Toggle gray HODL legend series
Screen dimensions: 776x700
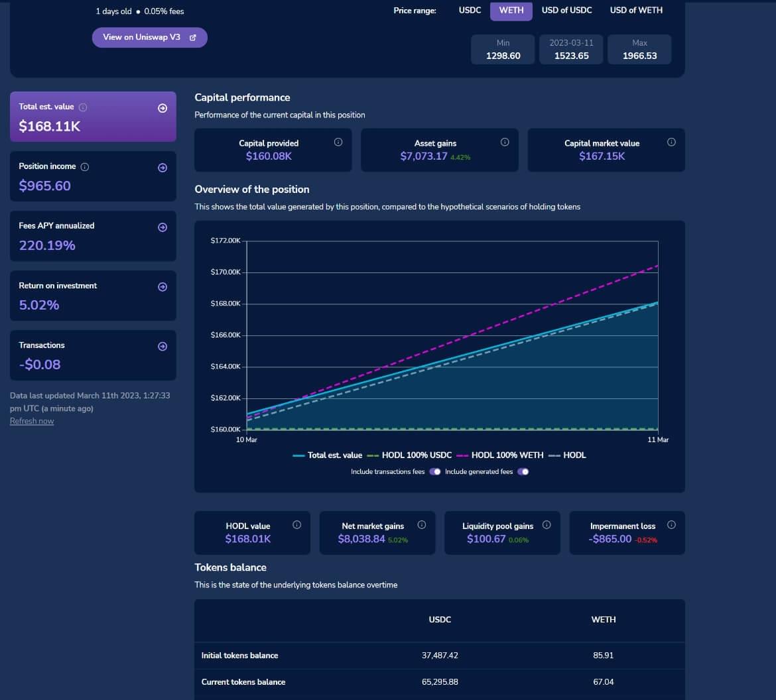(x=567, y=455)
